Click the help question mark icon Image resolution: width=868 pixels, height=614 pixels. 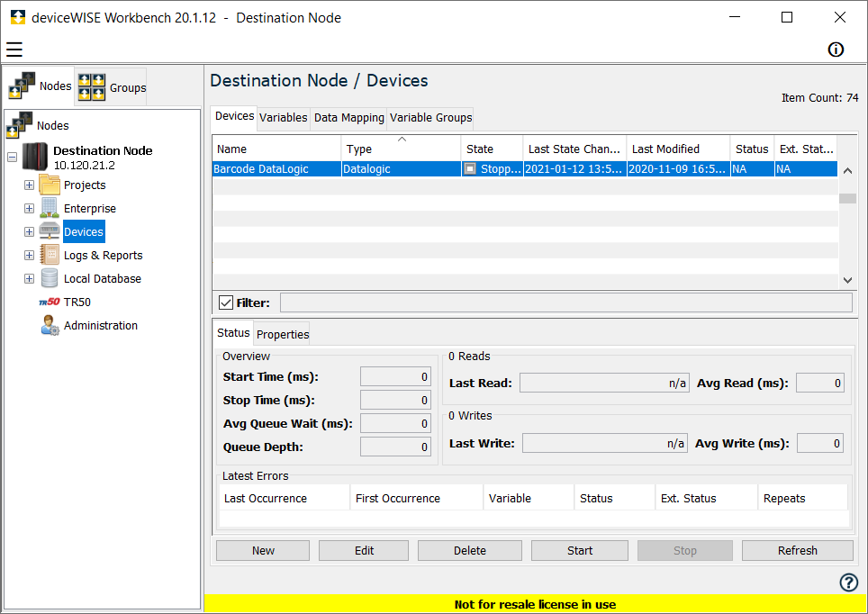[848, 582]
